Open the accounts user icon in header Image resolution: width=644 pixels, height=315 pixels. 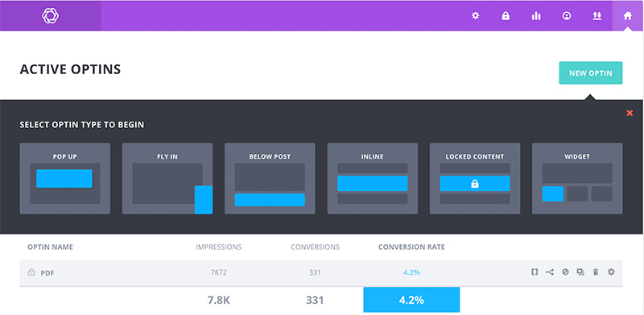tap(567, 16)
